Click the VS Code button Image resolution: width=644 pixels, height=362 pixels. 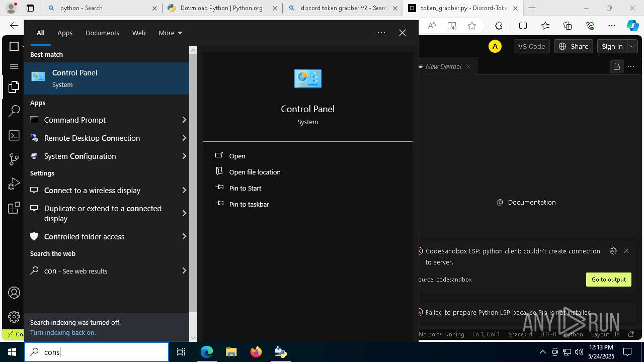pyautogui.click(x=531, y=46)
